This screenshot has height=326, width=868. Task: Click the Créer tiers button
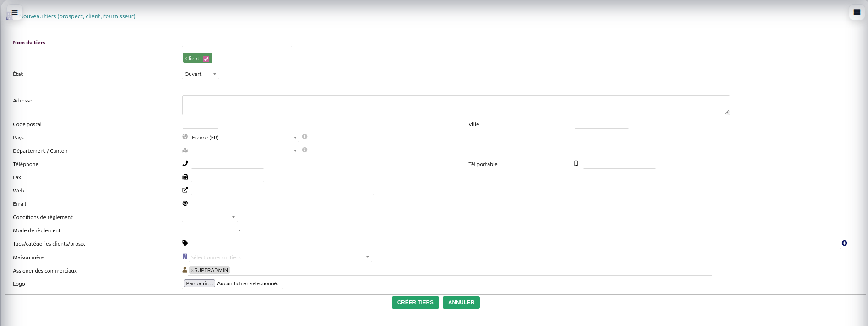(415, 302)
